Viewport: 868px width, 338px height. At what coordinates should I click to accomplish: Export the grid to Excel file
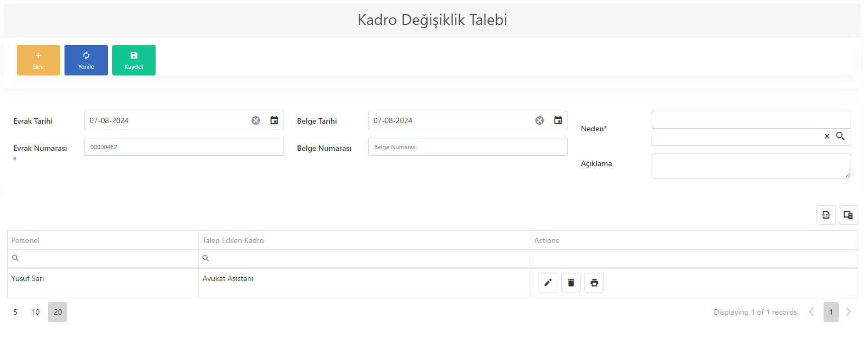826,215
